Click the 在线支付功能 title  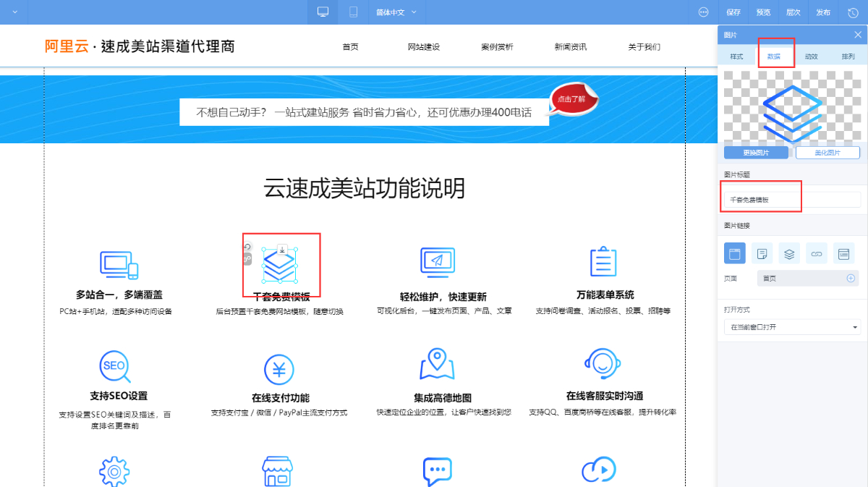281,398
